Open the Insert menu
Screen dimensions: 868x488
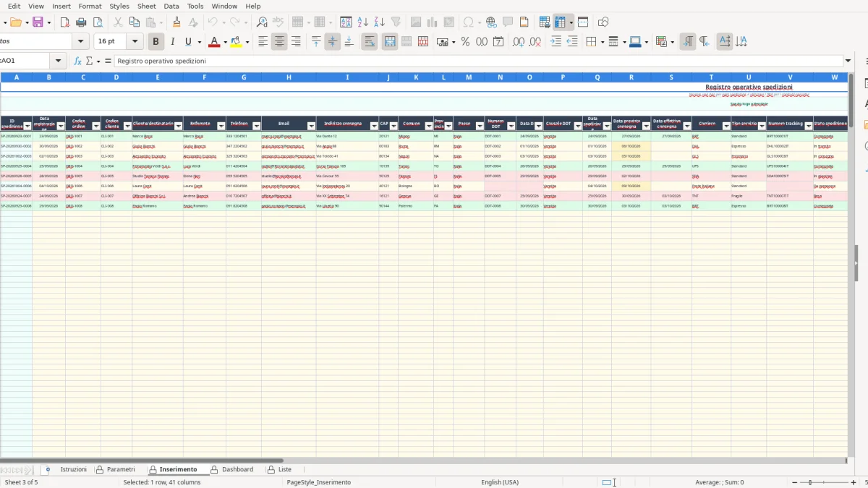coord(61,6)
